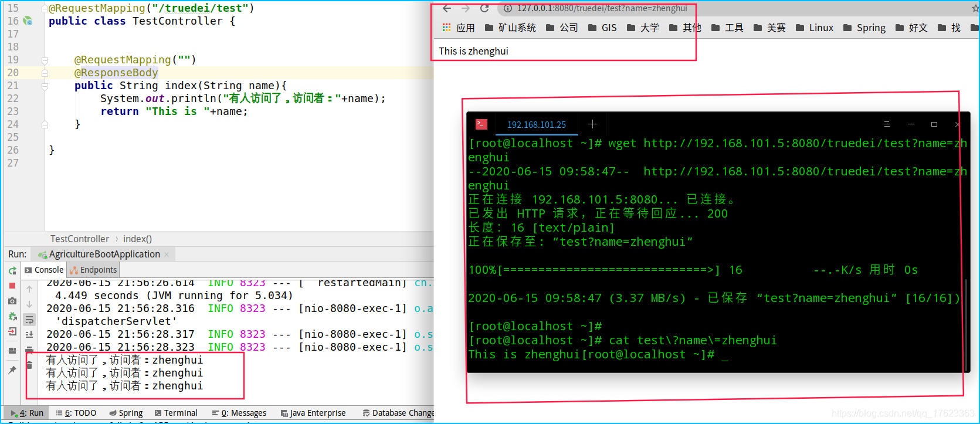Close the AgricultureBootApplication run tab
This screenshot has height=424, width=980.
(x=167, y=255)
